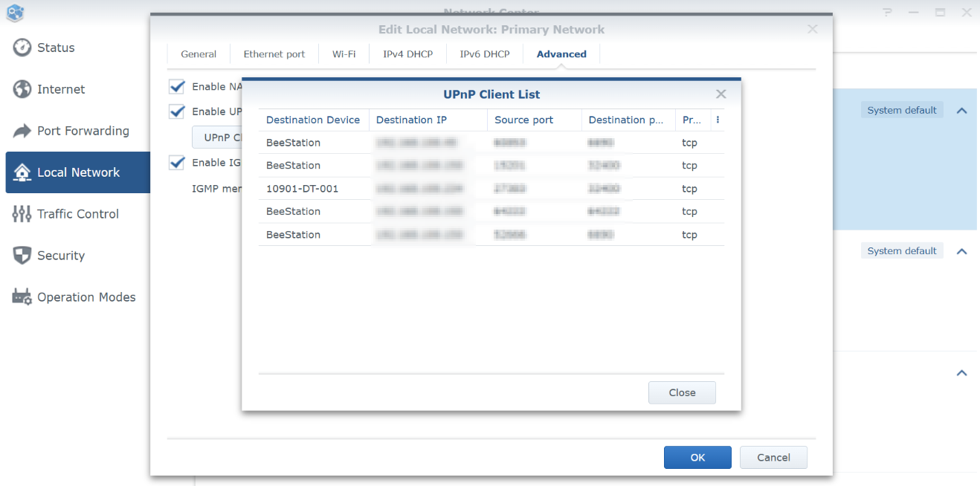The image size is (980, 486).
Task: Open Traffic Control settings
Action: point(77,214)
